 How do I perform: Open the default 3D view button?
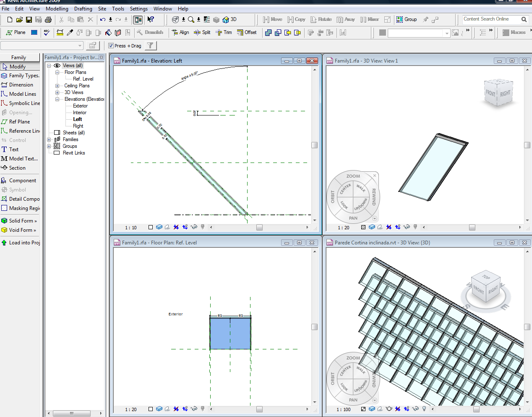click(x=229, y=19)
